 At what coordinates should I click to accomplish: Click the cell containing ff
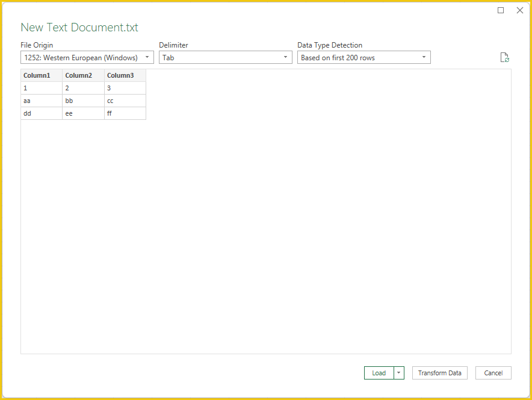coord(125,113)
